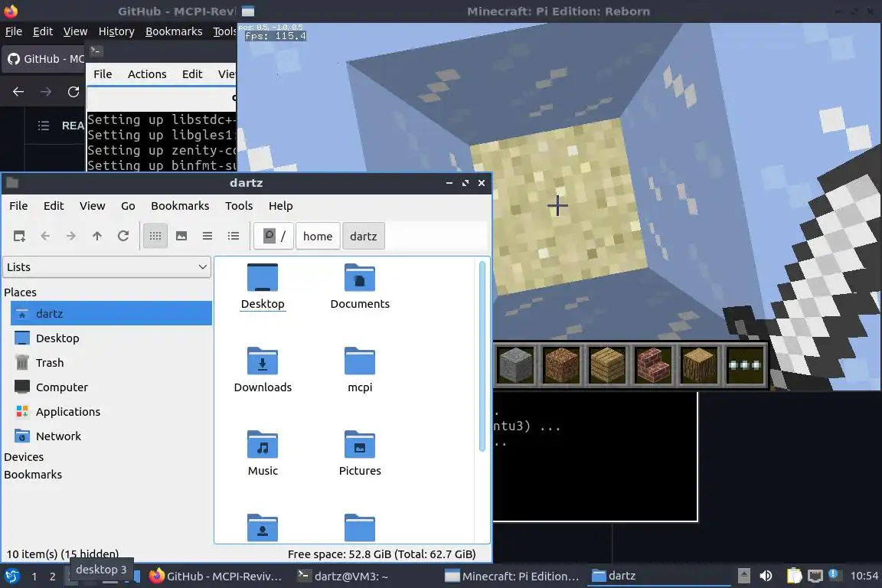Select the stone block in Minecraft hotbar
The image size is (882, 588).
click(x=516, y=364)
